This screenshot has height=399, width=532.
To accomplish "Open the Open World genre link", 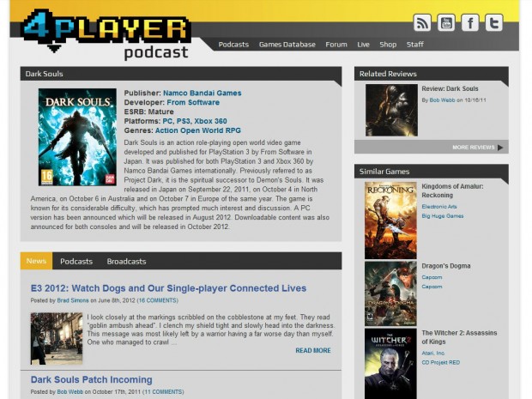I will coord(202,130).
